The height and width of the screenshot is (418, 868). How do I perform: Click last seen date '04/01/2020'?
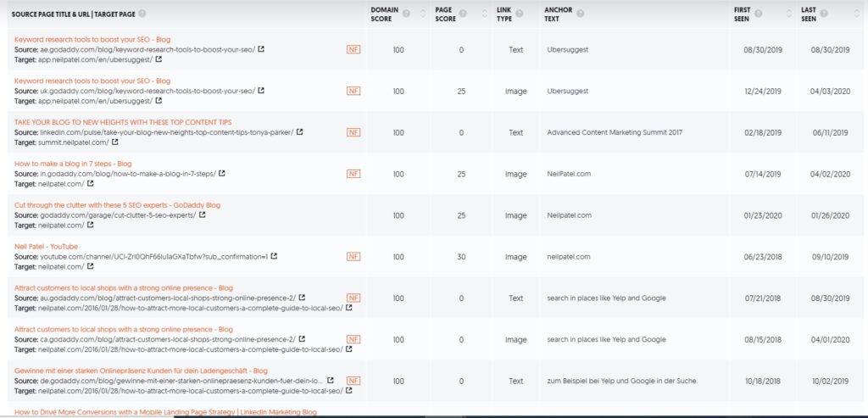(x=830, y=339)
